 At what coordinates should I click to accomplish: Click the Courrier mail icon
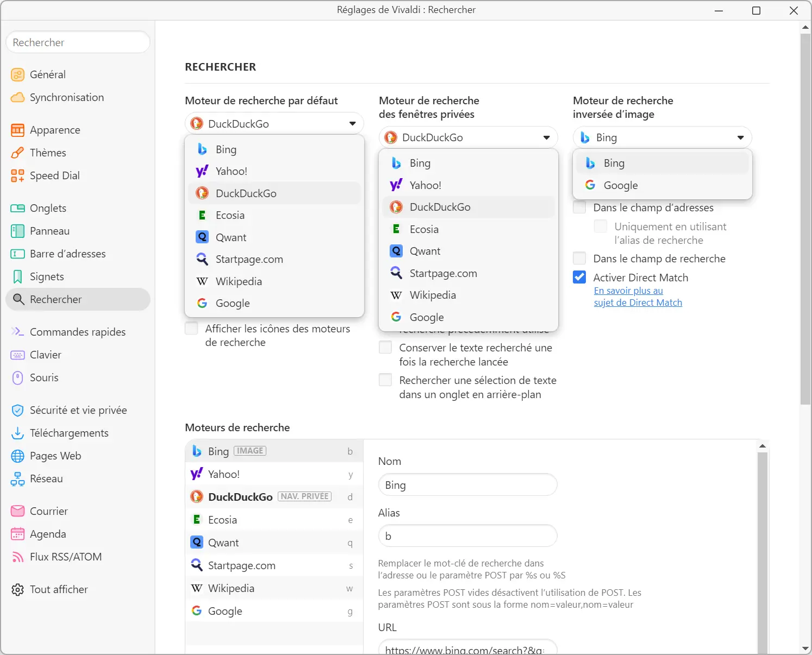coord(18,511)
